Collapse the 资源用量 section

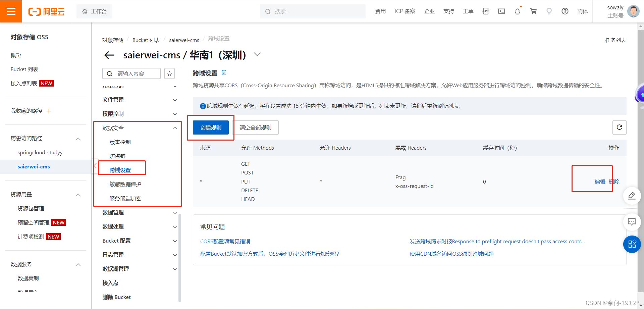click(78, 195)
